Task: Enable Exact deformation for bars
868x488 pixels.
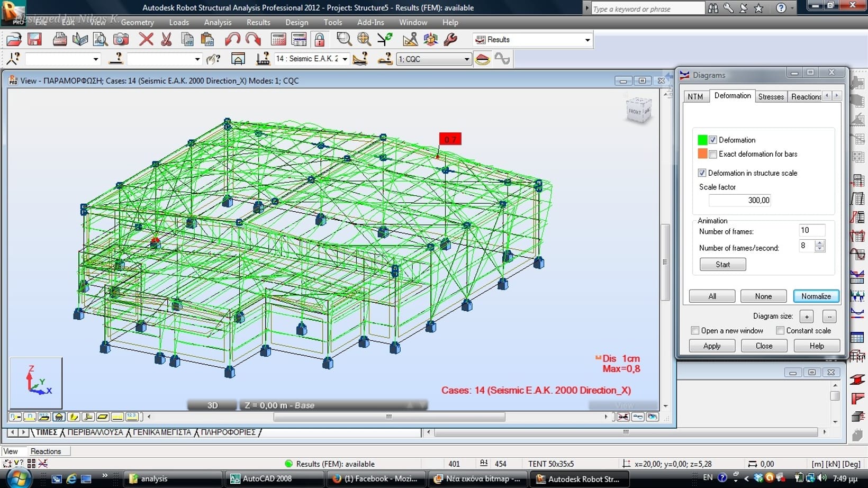Action: pyautogui.click(x=713, y=155)
